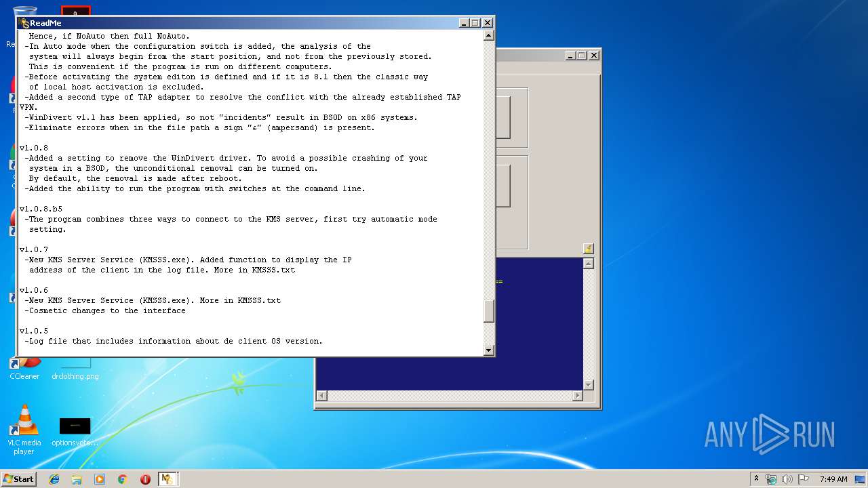Viewport: 868px width, 488px height.
Task: Click log pane scroll left arrow
Action: pyautogui.click(x=322, y=395)
